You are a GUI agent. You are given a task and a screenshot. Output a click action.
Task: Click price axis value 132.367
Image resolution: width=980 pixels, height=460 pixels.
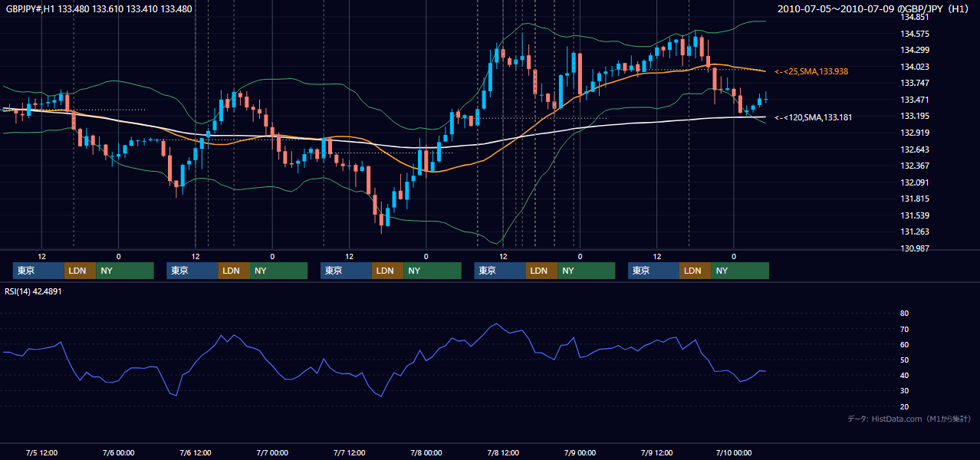tap(915, 166)
